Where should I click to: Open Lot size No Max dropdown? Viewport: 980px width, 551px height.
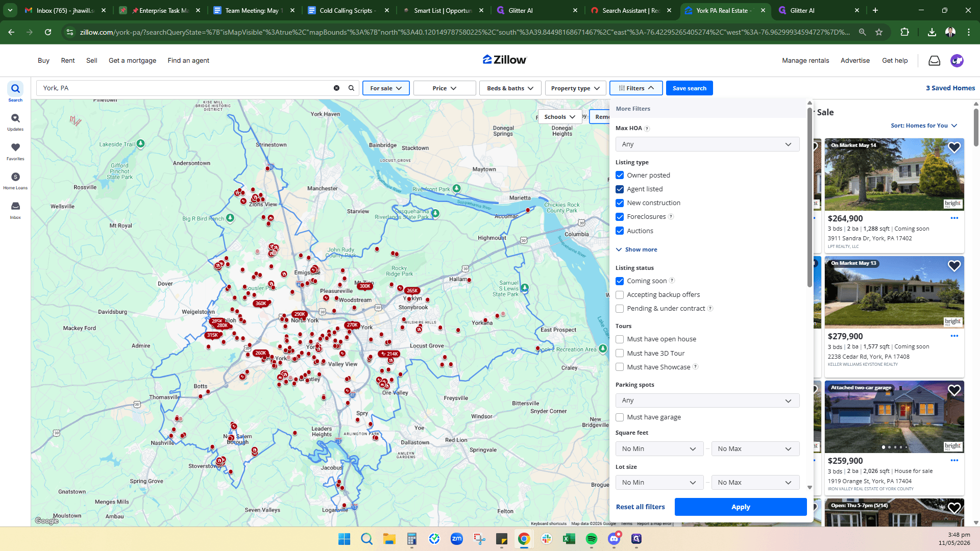click(x=755, y=483)
